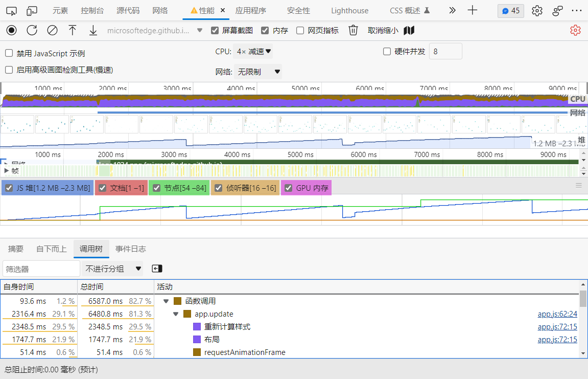Switch to the 元素 tab
The image size is (588, 379).
(60, 11)
